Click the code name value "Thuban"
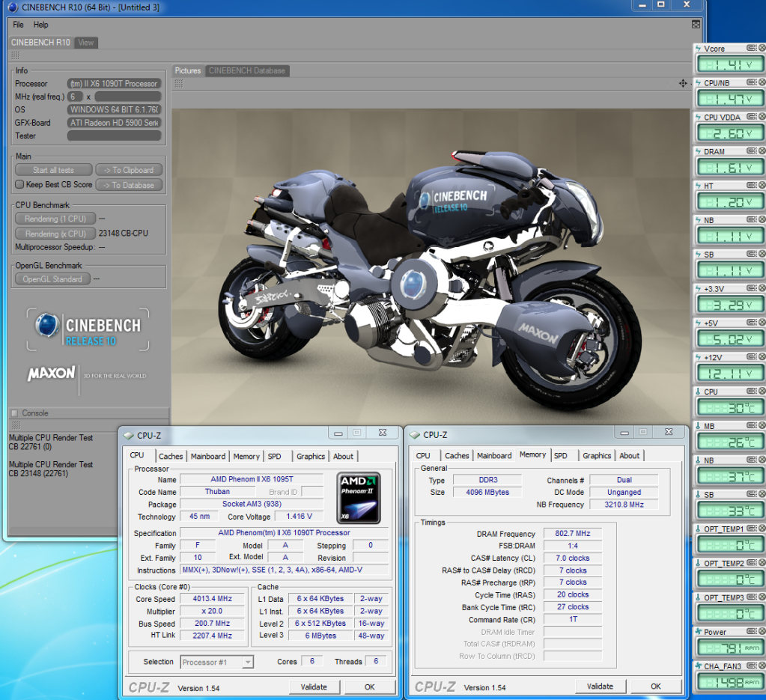This screenshot has width=766, height=700. click(217, 491)
